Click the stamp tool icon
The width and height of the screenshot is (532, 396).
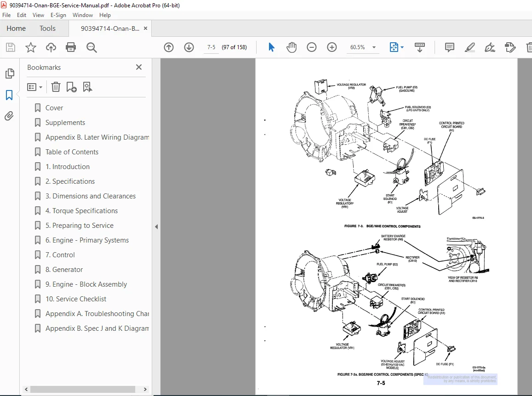pyautogui.click(x=510, y=47)
